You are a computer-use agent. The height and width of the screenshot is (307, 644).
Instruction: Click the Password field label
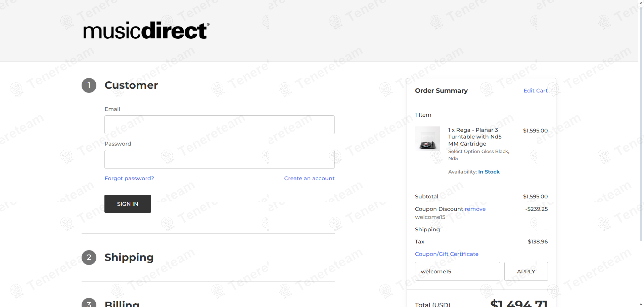click(118, 144)
